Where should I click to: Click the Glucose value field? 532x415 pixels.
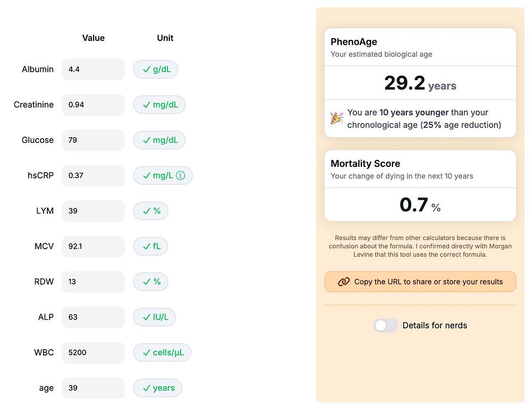(x=93, y=140)
